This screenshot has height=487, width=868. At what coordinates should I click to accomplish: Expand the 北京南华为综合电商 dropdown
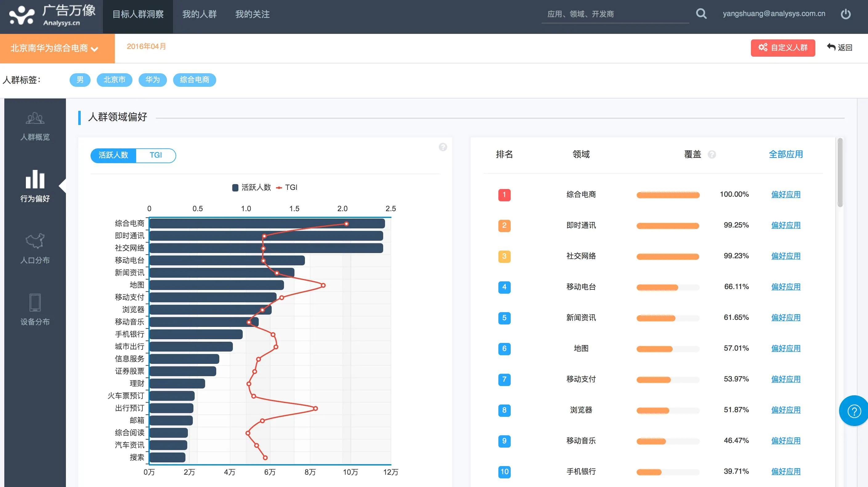tap(55, 49)
